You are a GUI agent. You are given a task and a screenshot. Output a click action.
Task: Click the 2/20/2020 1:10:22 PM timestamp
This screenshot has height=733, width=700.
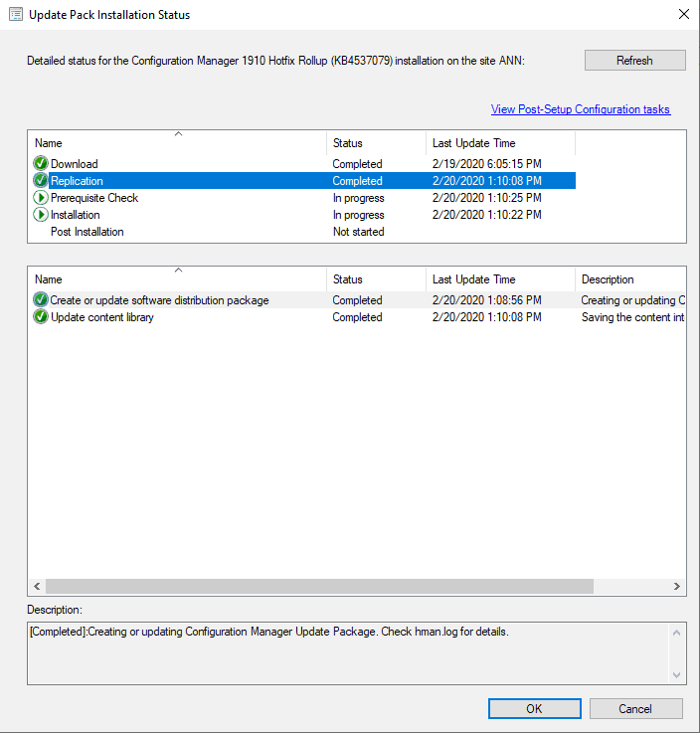click(x=486, y=215)
